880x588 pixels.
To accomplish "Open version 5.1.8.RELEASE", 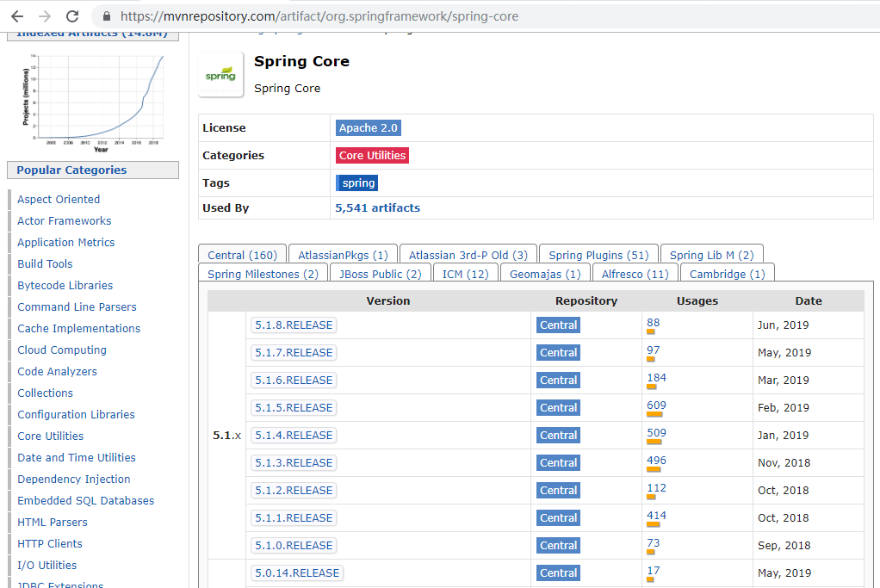I will pos(294,325).
